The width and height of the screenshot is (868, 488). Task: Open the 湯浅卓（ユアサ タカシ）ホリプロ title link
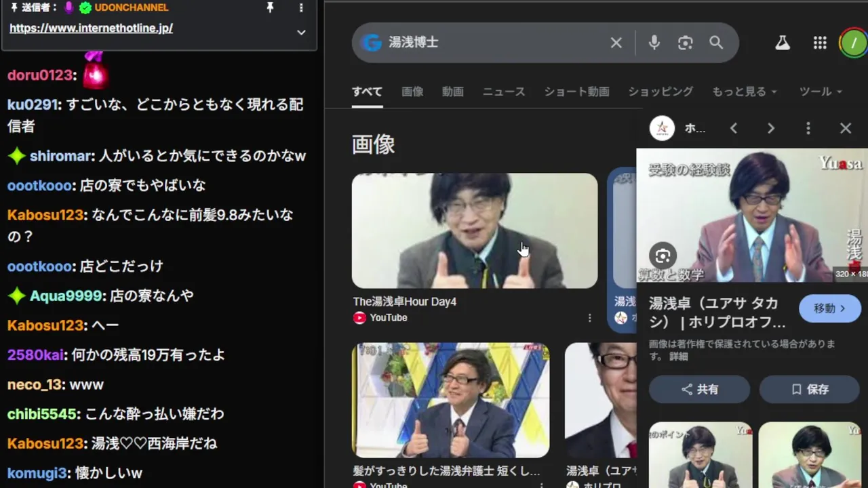click(717, 312)
